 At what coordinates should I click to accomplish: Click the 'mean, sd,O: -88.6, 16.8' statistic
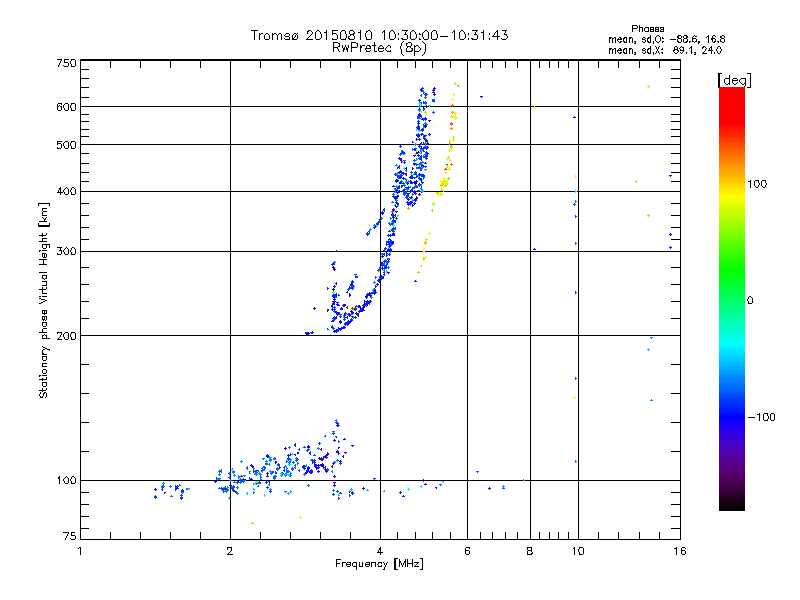666,39
